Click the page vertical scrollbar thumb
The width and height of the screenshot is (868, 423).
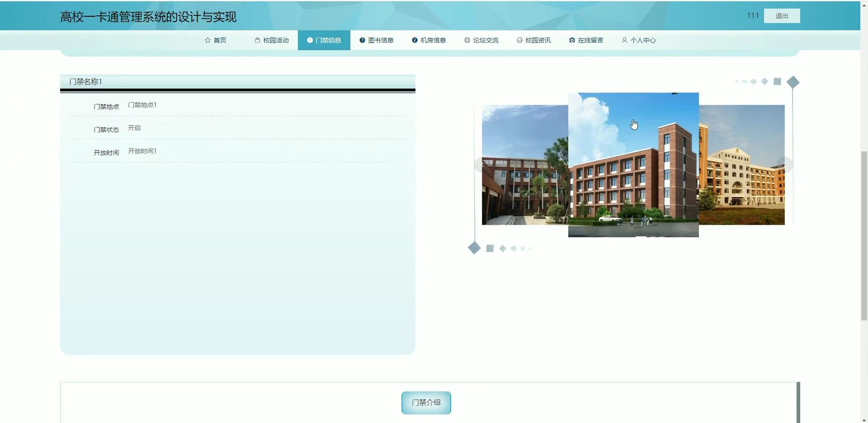point(864,235)
